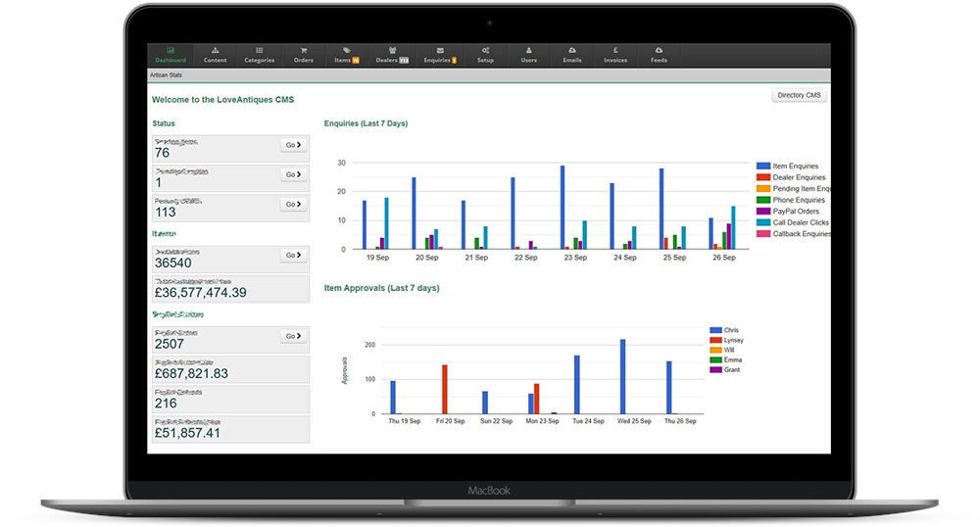Click the blue Item Enquiries legend swatch

coord(764,167)
